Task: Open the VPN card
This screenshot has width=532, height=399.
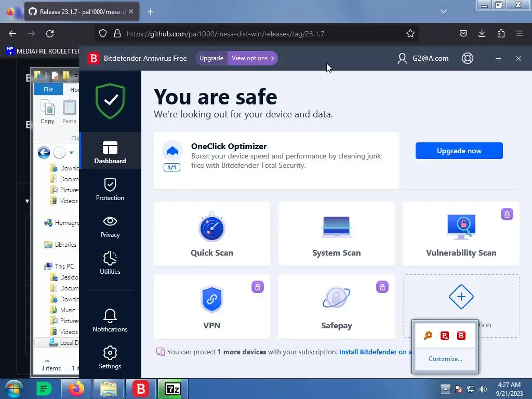Action: point(212,307)
